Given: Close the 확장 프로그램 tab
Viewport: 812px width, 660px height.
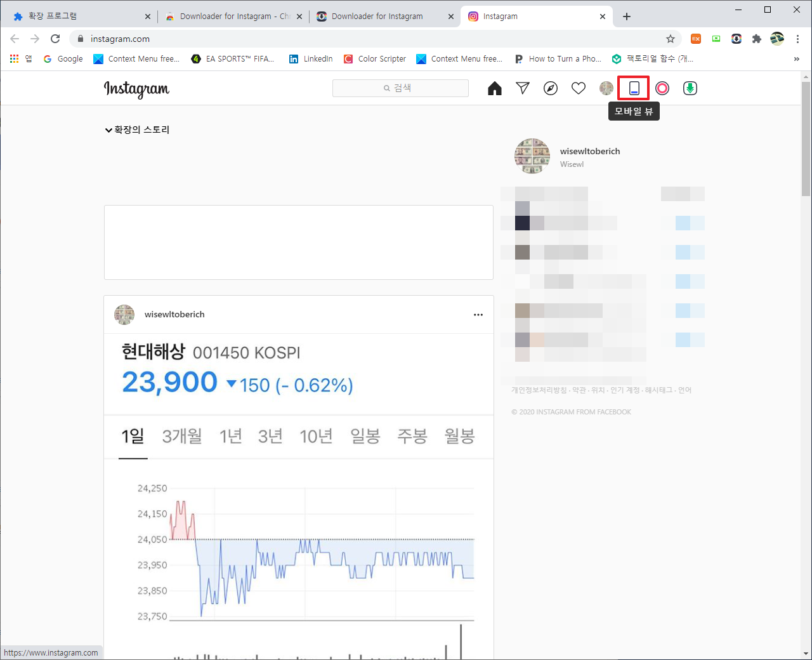Looking at the screenshot, I should click(148, 16).
